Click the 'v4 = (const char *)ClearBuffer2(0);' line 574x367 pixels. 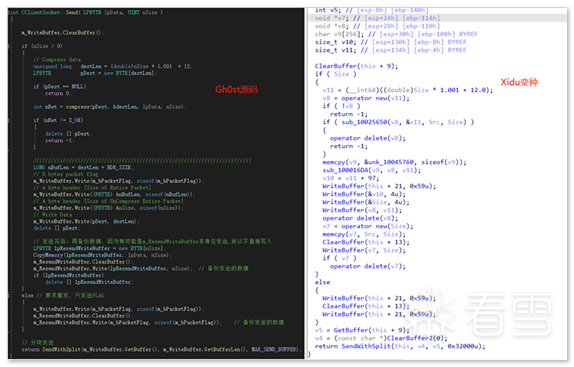381,338
